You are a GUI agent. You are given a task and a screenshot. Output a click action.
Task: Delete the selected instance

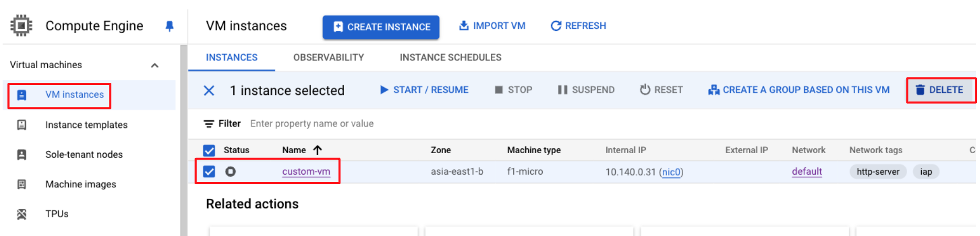click(940, 90)
